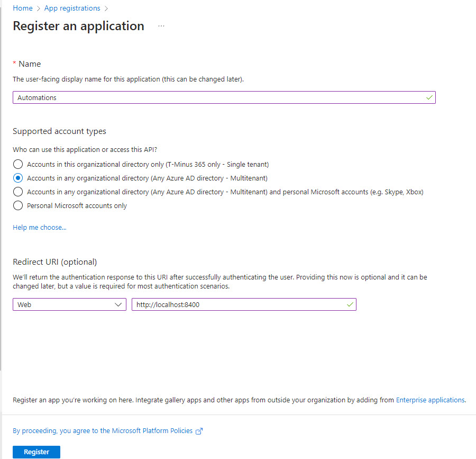Navigate to App registrations breadcrumb
Image resolution: width=476 pixels, height=459 pixels.
click(72, 8)
